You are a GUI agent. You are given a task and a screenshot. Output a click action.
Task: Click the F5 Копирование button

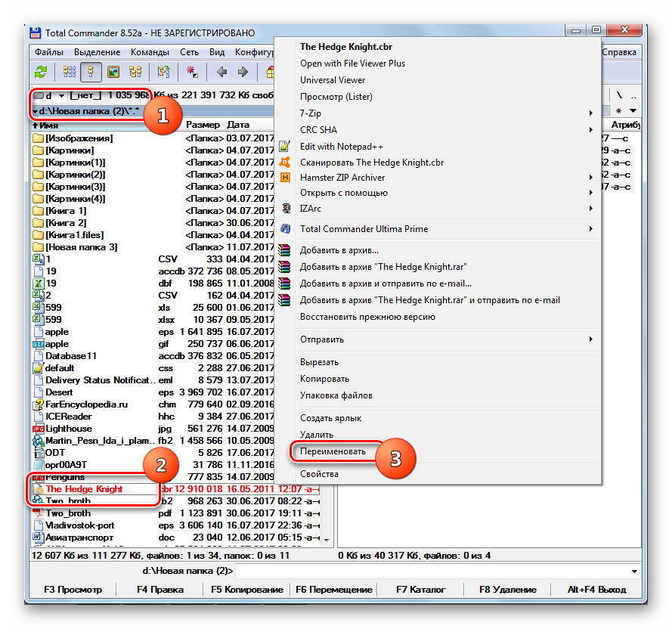(247, 590)
